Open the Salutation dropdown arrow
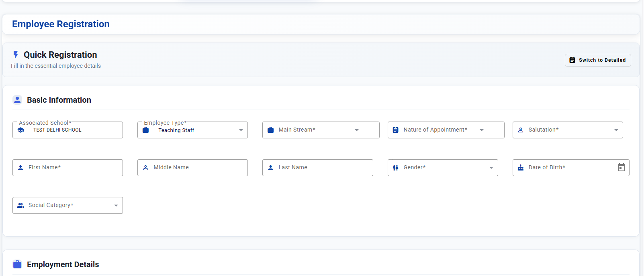Viewport: 644px width, 276px height. [x=616, y=130]
